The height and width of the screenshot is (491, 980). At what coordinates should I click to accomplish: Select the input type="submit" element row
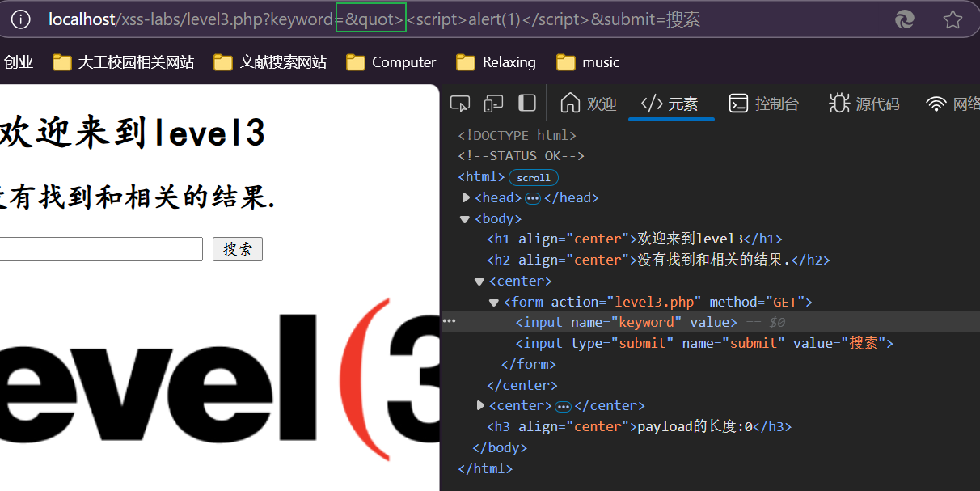[x=704, y=343]
